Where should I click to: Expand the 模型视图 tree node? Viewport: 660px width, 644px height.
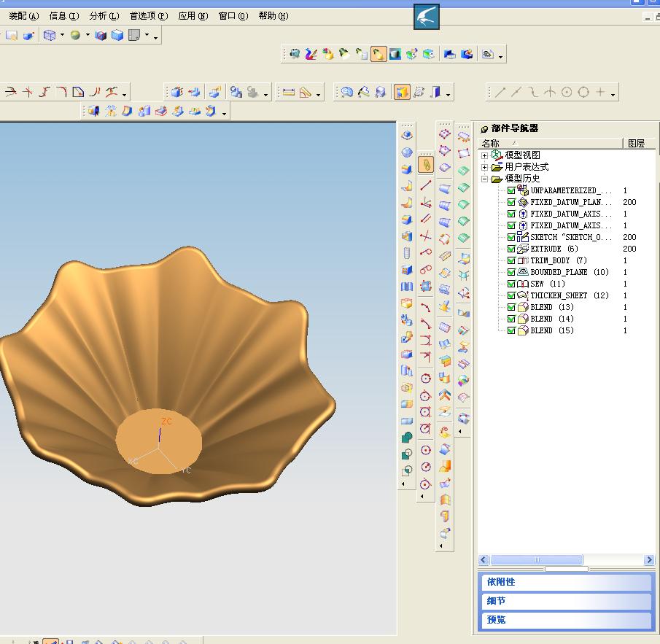coord(484,155)
